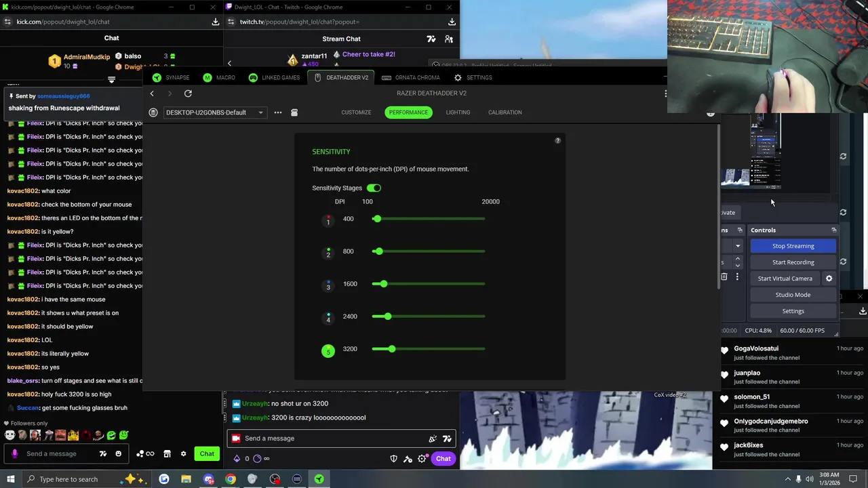Click the 3200 DPI slider handle
This screenshot has width=868, height=488.
[392, 348]
